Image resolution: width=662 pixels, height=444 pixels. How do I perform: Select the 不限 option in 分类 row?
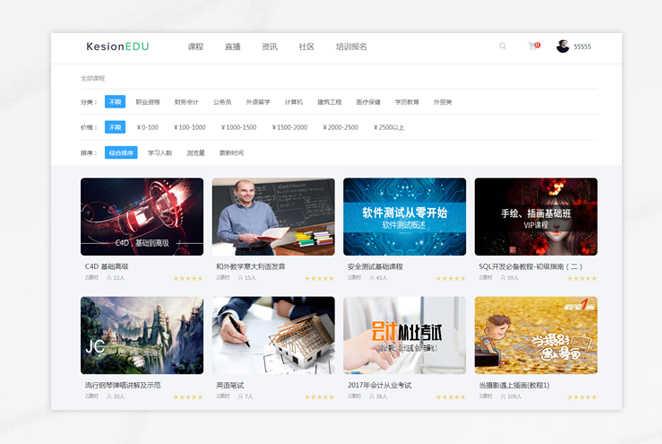(x=115, y=102)
